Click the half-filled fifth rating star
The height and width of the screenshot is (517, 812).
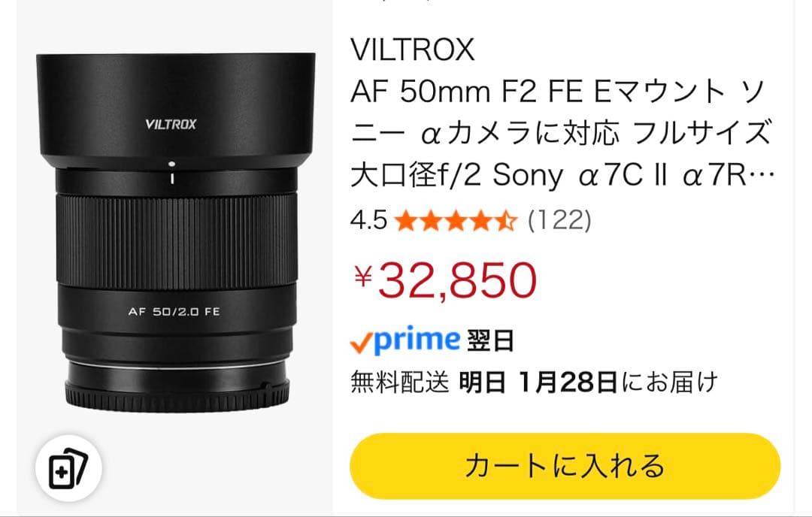(x=506, y=221)
